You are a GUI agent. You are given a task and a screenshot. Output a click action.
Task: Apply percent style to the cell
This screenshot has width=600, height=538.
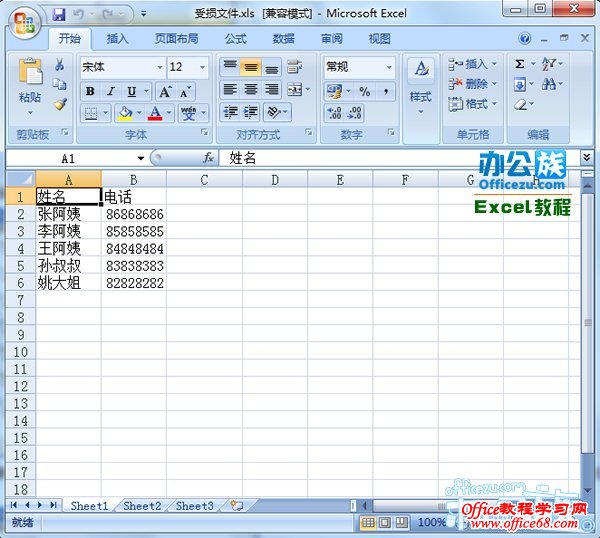[x=364, y=91]
